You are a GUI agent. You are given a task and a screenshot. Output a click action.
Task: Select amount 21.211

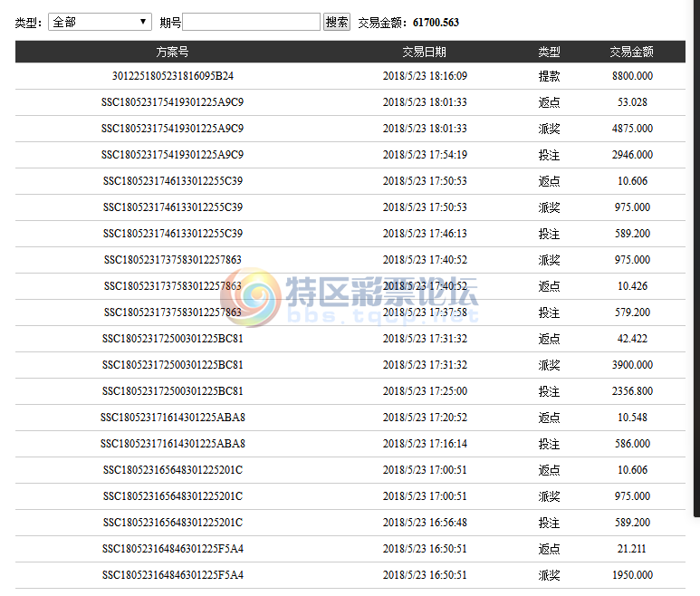click(632, 549)
